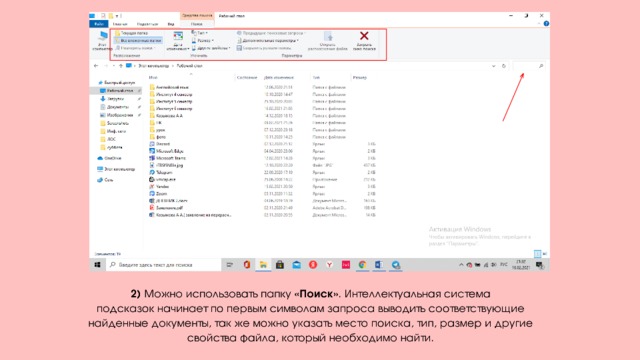Click the red X to close search
The width and height of the screenshot is (640, 360).
pos(364,40)
